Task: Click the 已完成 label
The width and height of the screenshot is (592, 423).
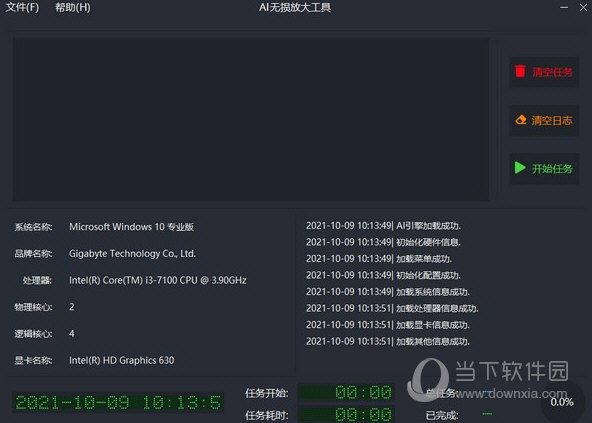Action: [x=442, y=415]
